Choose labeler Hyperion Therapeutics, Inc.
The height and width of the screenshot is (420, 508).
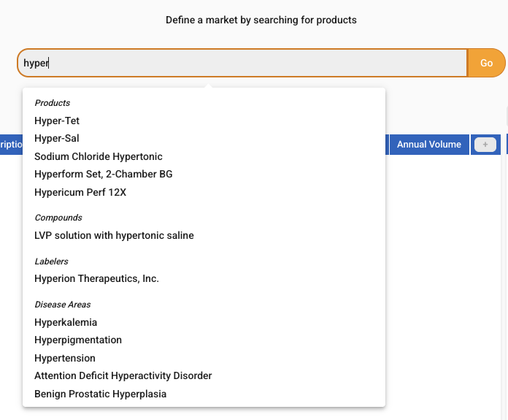point(96,278)
